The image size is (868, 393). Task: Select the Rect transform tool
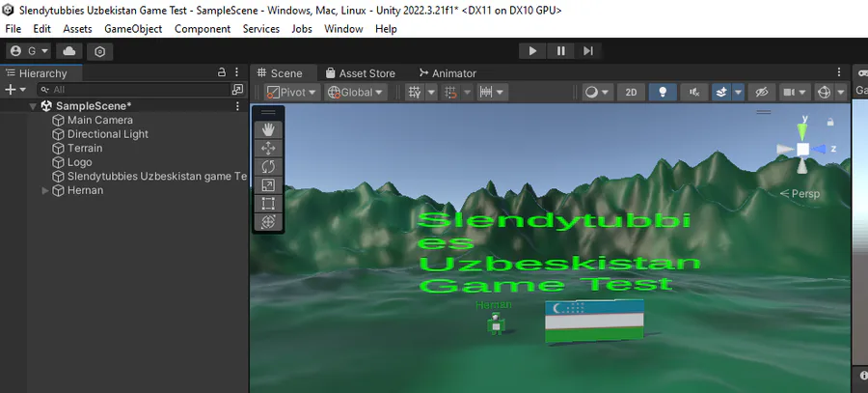(268, 203)
